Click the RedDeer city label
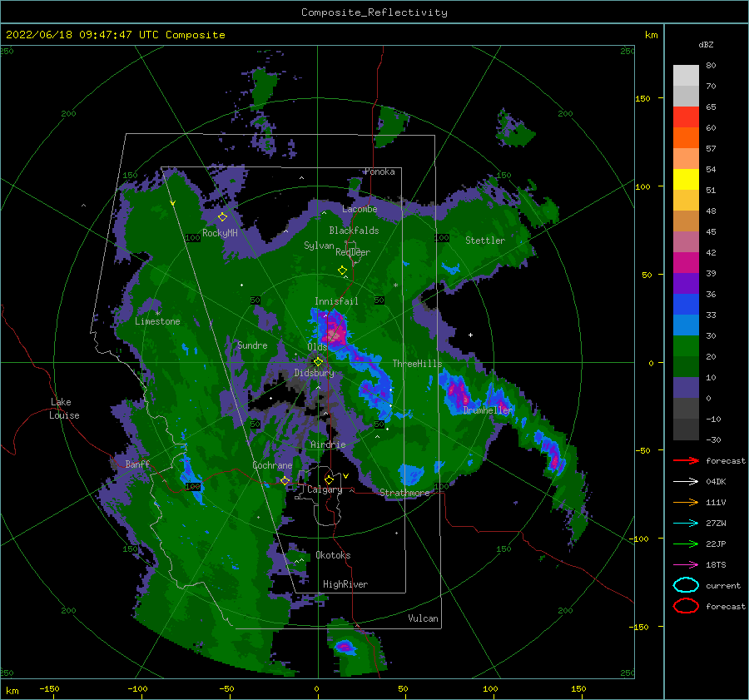 [x=353, y=252]
